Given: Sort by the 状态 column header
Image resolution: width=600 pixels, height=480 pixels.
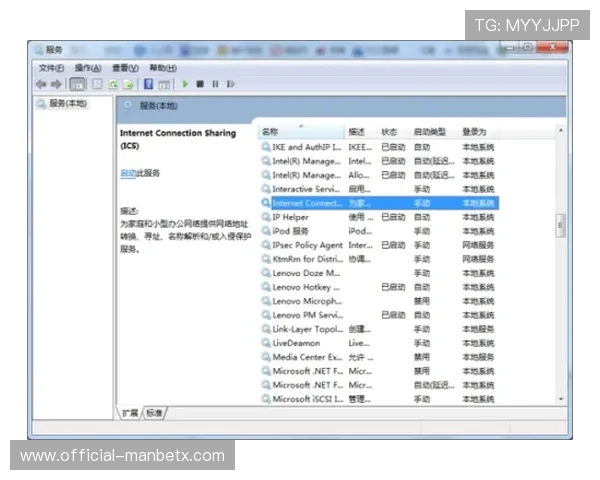Looking at the screenshot, I should pyautogui.click(x=394, y=132).
